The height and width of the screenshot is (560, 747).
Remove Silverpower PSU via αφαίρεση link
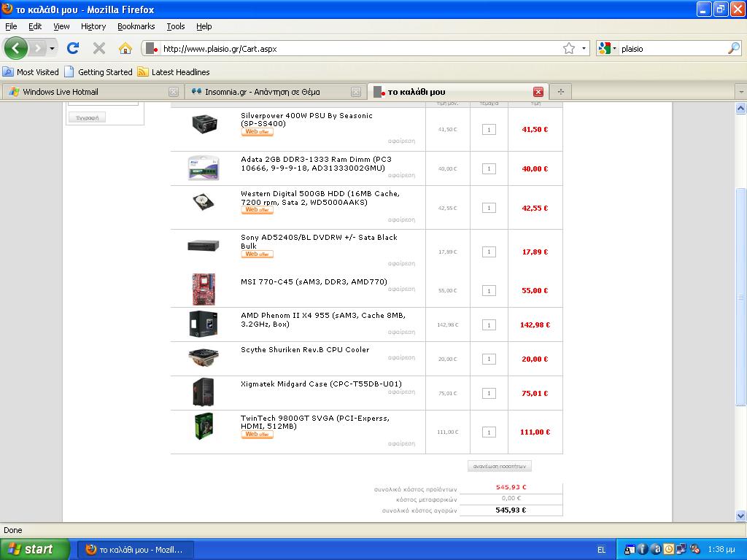click(x=402, y=141)
